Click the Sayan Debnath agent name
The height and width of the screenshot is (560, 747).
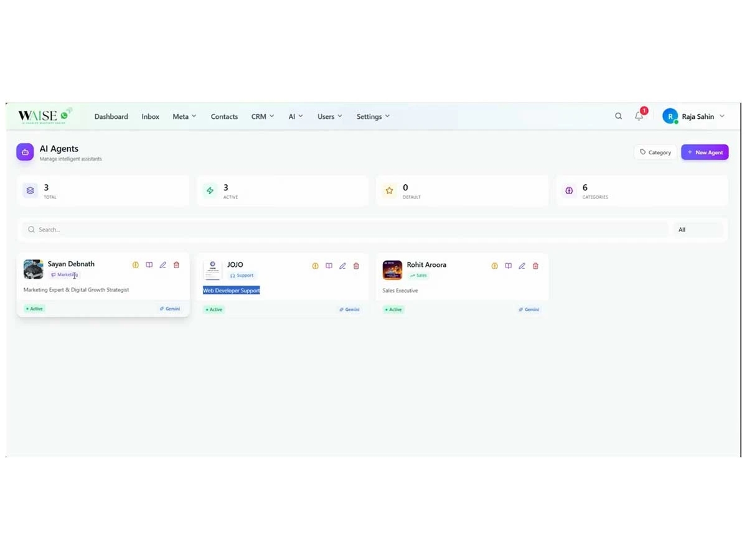click(x=71, y=264)
